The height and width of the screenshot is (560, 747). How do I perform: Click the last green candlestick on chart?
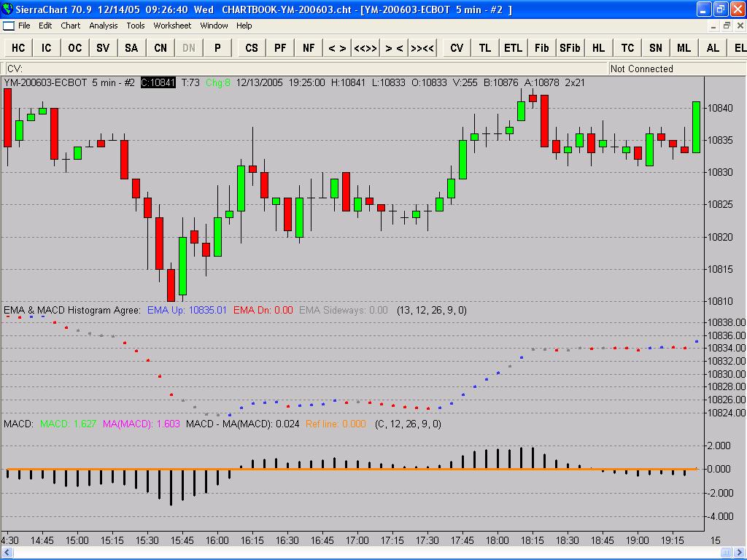696,127
